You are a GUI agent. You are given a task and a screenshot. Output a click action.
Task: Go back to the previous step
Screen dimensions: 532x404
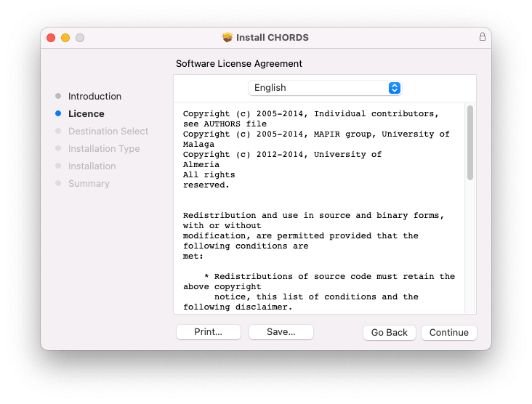coord(389,332)
